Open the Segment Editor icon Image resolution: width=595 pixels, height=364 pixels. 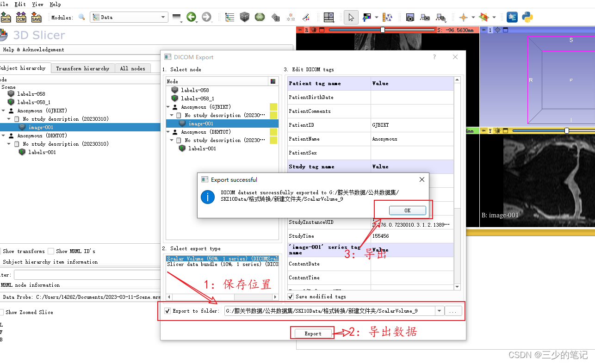[306, 18]
